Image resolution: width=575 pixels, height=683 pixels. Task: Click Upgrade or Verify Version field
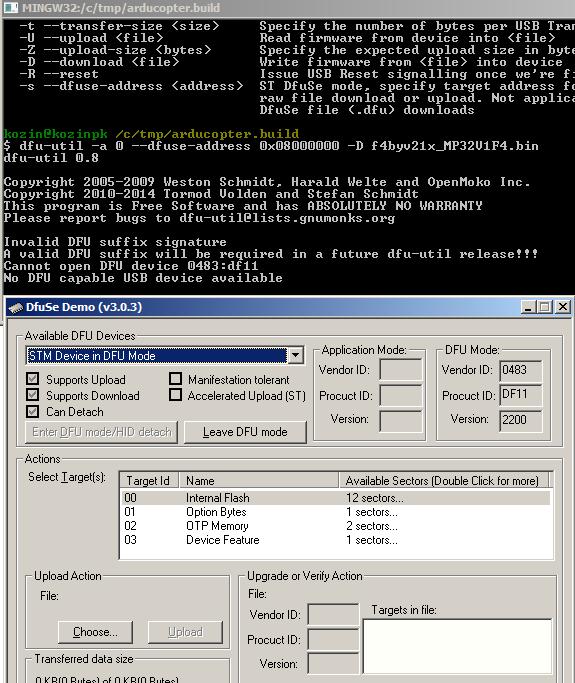(x=333, y=663)
